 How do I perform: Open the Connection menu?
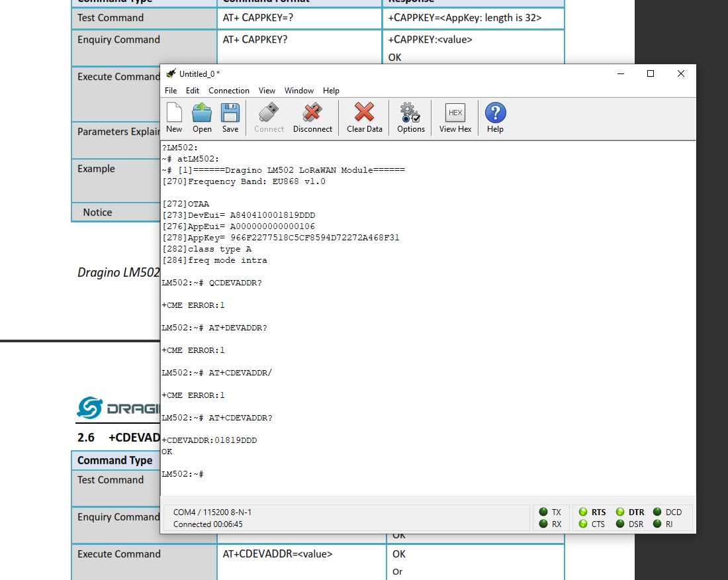pyautogui.click(x=229, y=91)
